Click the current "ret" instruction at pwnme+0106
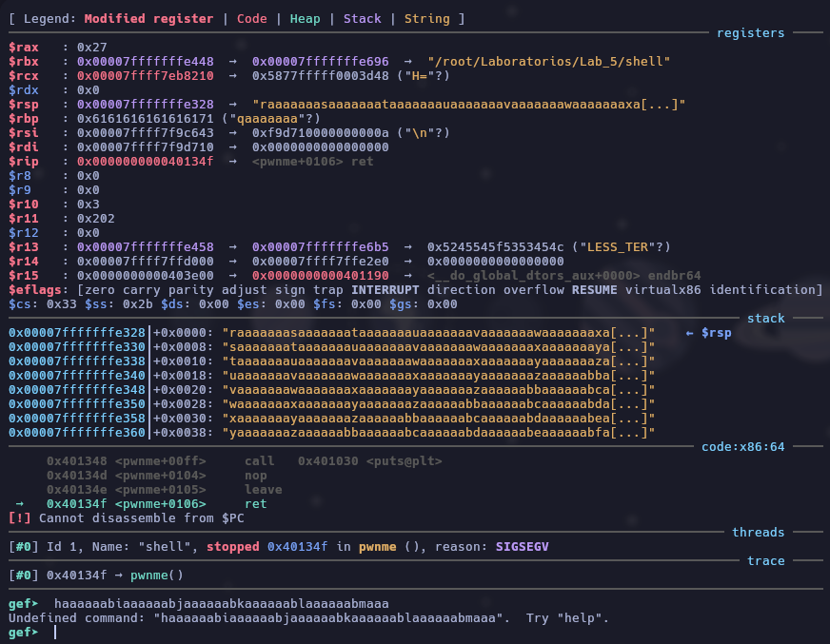 (255, 504)
